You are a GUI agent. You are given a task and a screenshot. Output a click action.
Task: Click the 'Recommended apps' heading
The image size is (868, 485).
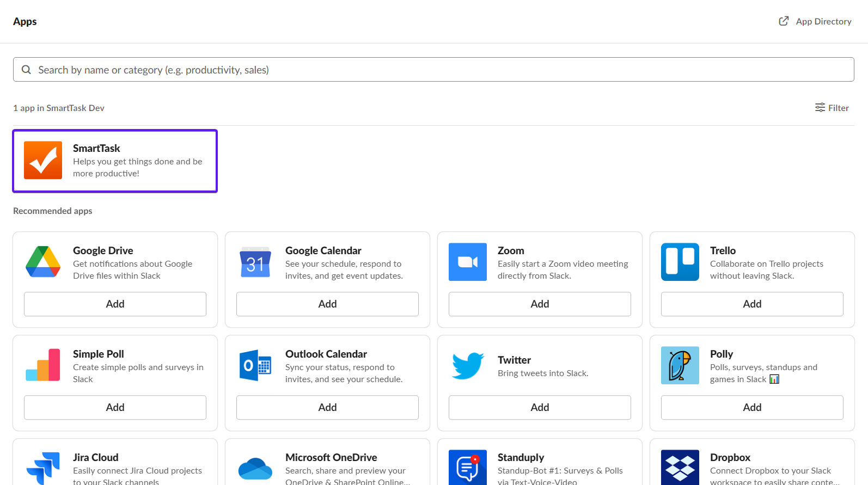coord(53,211)
